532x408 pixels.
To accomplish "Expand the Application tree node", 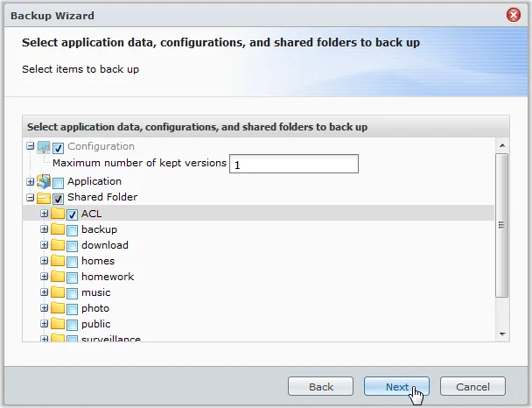I will 31,182.
